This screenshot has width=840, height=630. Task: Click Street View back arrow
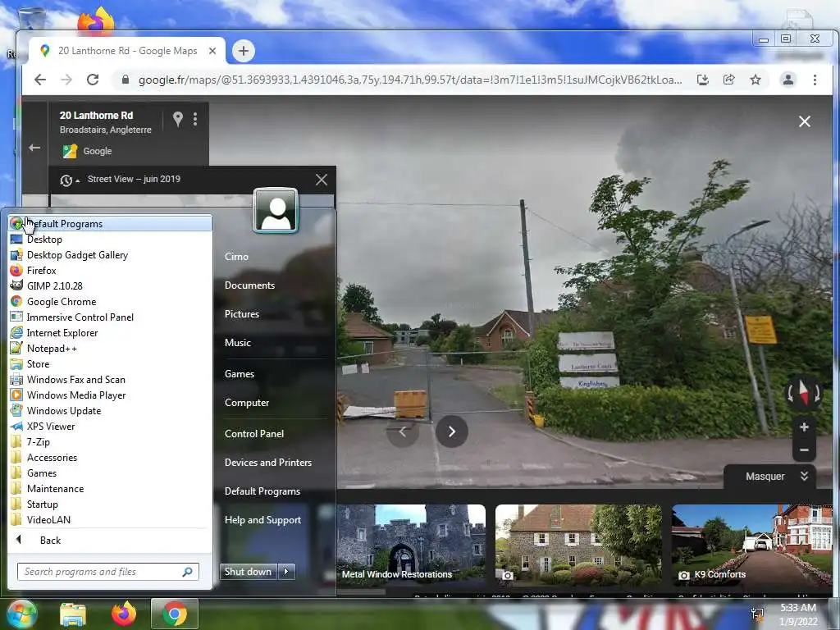(x=34, y=148)
